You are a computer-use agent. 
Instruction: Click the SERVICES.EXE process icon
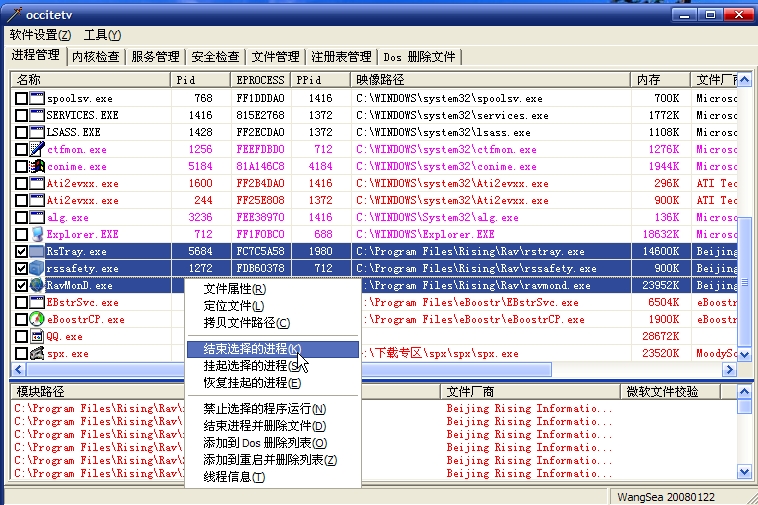point(37,115)
